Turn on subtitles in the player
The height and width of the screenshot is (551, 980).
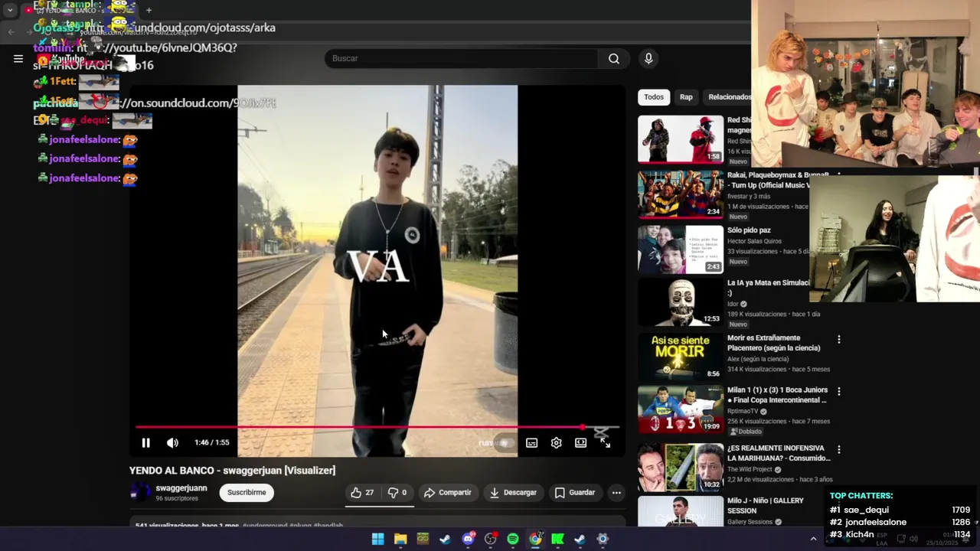pyautogui.click(x=531, y=443)
